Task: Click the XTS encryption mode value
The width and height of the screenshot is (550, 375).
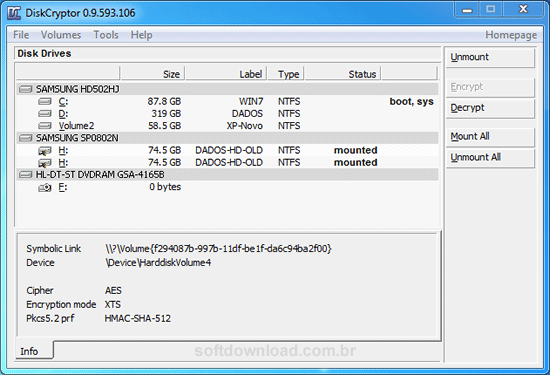Action: pos(113,304)
